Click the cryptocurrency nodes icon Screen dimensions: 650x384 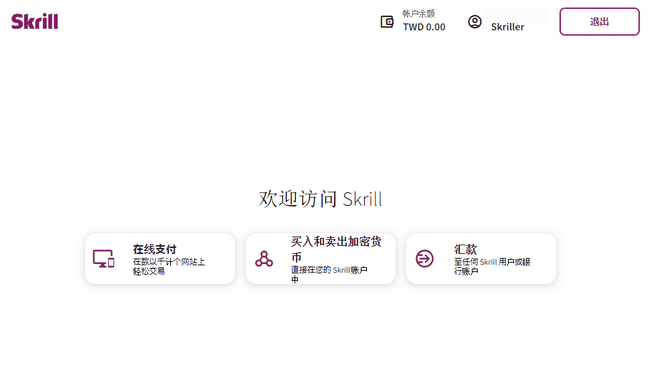(264, 259)
